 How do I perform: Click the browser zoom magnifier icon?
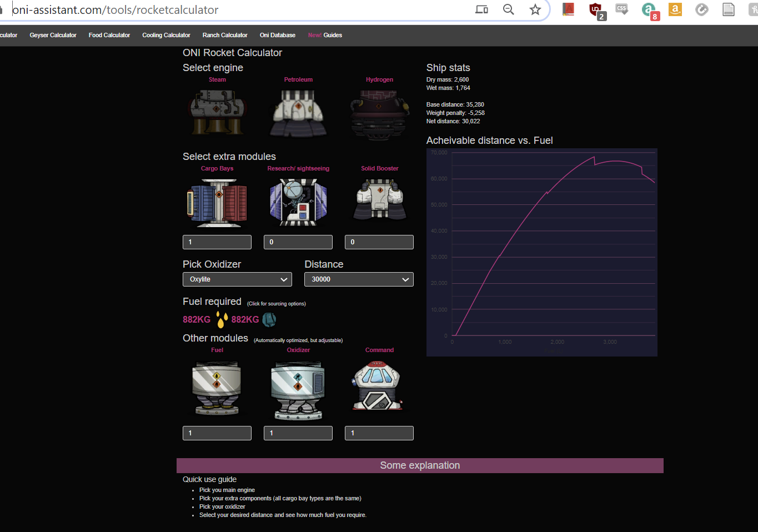[508, 9]
